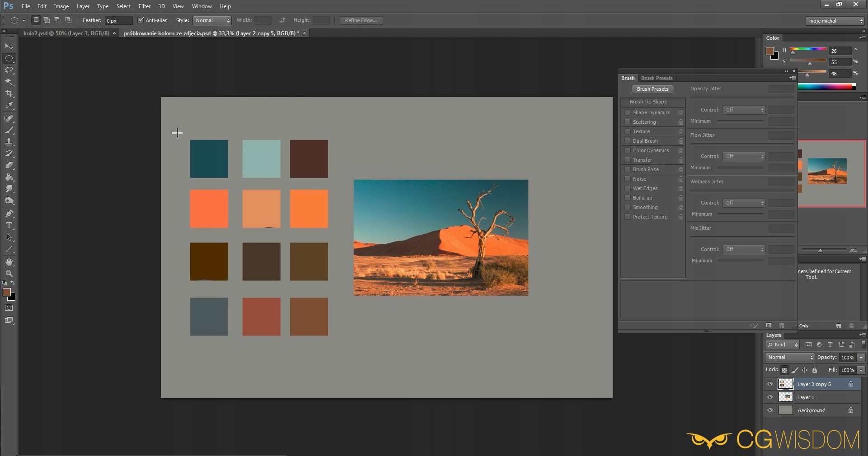Click the Brush Presets button
This screenshot has height=456, width=868.
(652, 89)
